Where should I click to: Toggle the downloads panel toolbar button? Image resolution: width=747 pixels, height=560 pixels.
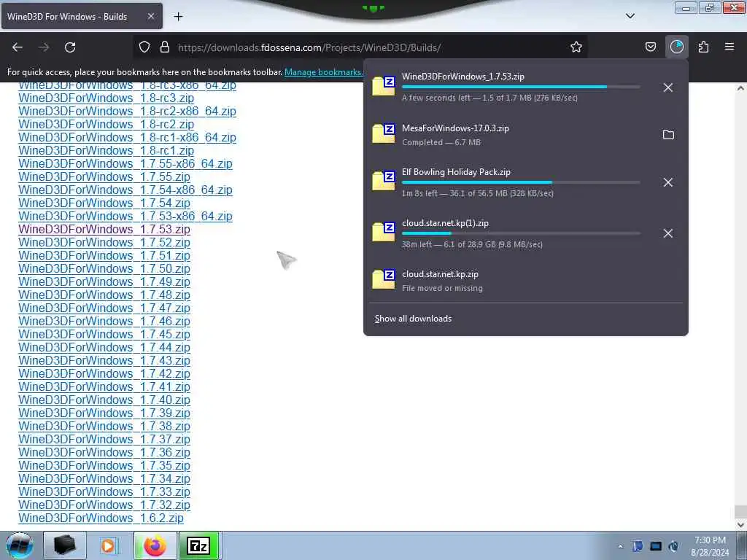tap(676, 47)
